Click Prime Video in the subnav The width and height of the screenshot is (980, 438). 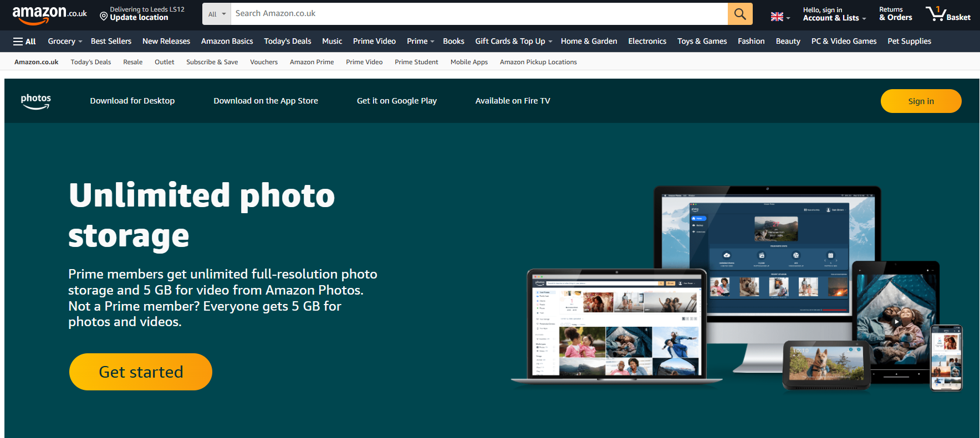click(x=364, y=62)
